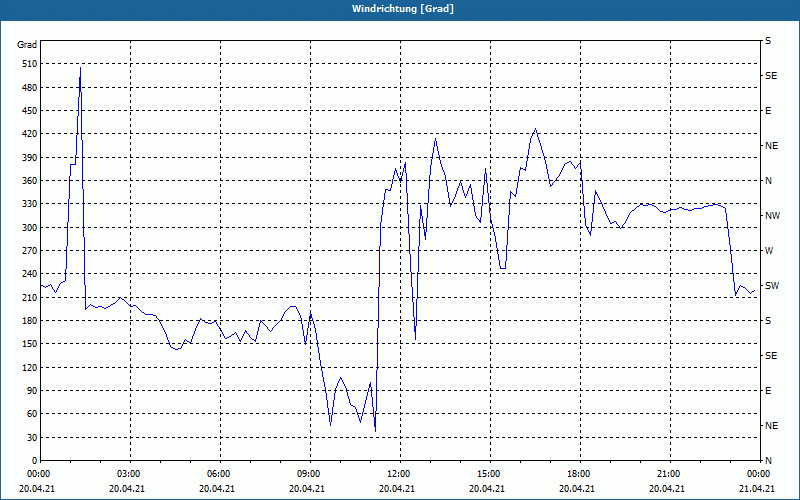Click the W compass label on right axis

pyautogui.click(x=769, y=251)
